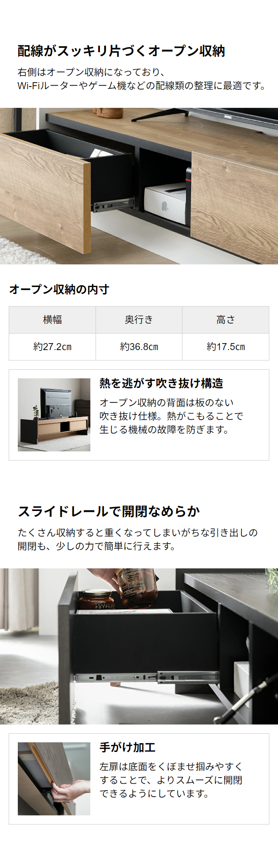
Task: Open the slide rail drawer photo
Action: 139,646
